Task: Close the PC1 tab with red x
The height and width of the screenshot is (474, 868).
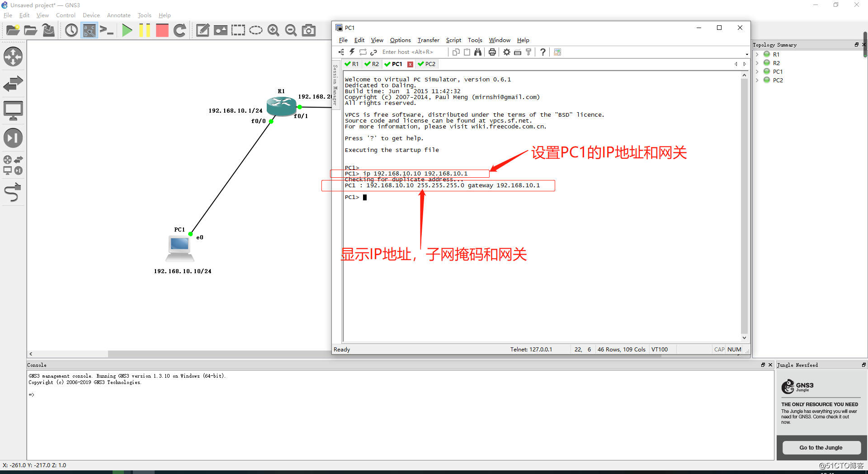Action: 410,64
